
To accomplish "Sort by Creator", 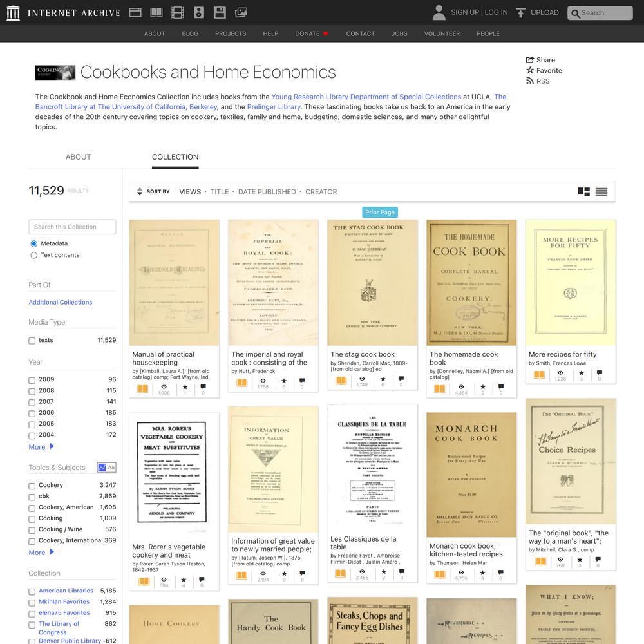I will (321, 192).
